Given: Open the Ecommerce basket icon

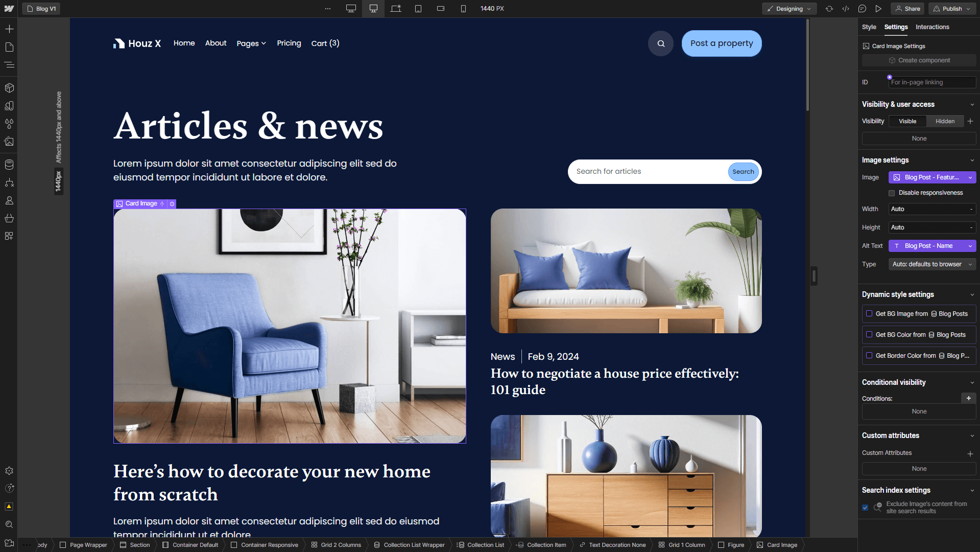Looking at the screenshot, I should coord(9,218).
